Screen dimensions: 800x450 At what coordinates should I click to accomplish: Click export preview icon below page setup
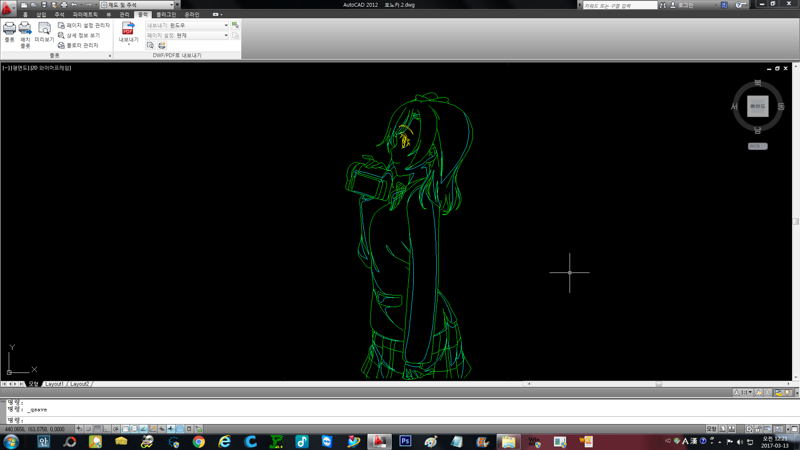[151, 45]
